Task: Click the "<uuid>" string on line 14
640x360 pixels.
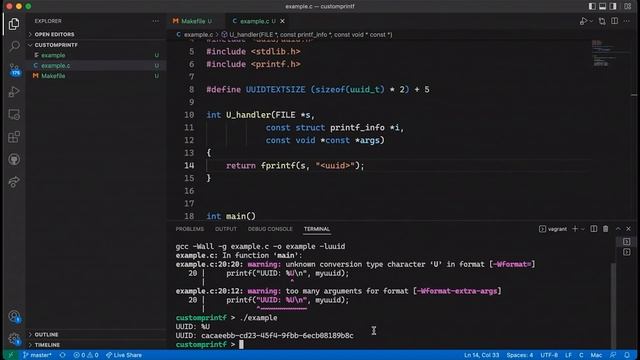Action: (x=335, y=165)
